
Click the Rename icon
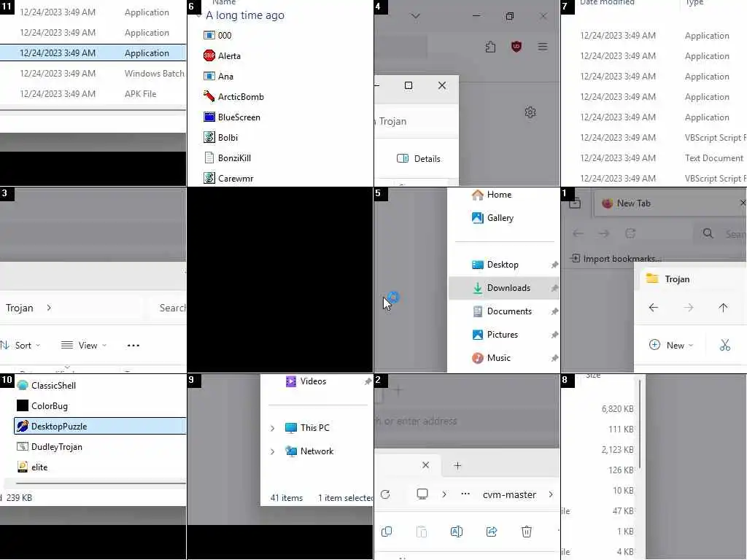(x=457, y=532)
